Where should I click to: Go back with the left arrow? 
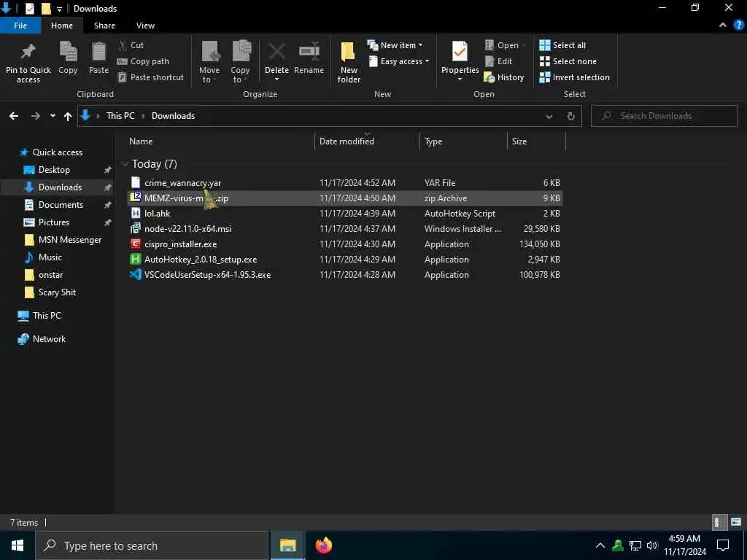[14, 116]
